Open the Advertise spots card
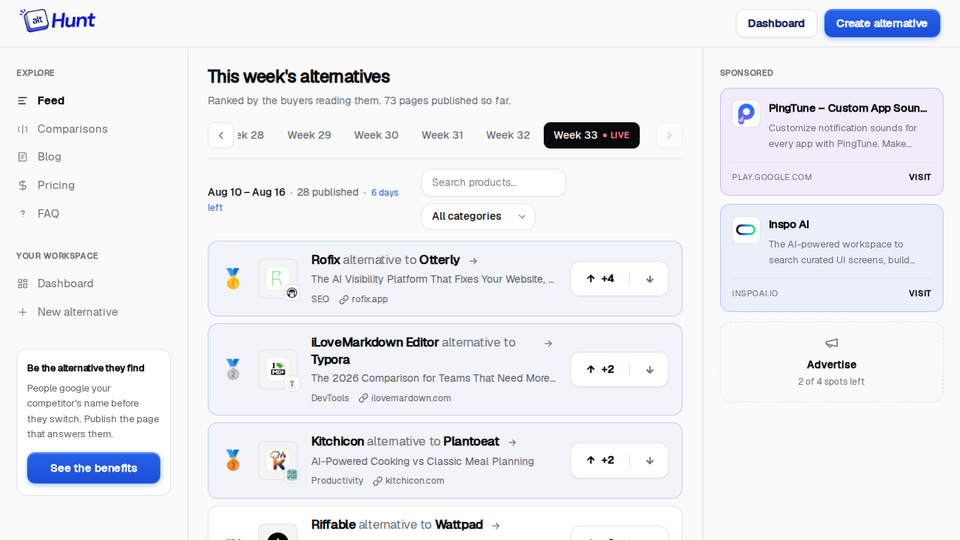Image resolution: width=960 pixels, height=540 pixels. click(831, 362)
